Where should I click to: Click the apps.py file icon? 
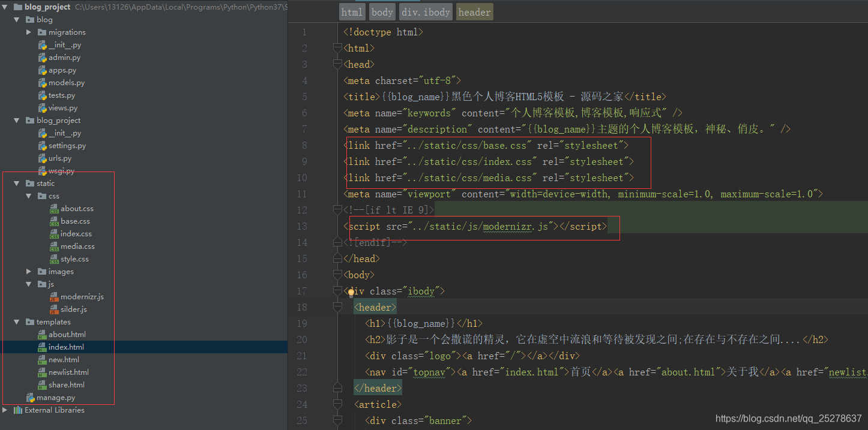coord(43,70)
